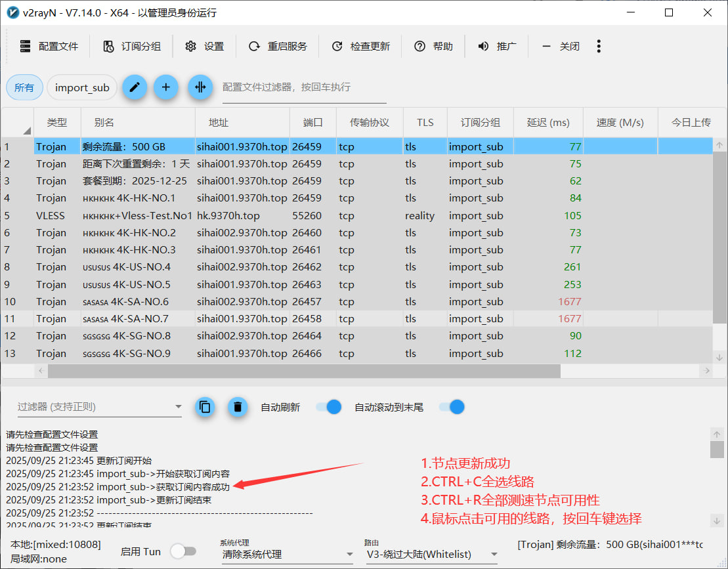This screenshot has width=728, height=569.
Task: Copy log messages with the copy icon
Action: tap(205, 407)
